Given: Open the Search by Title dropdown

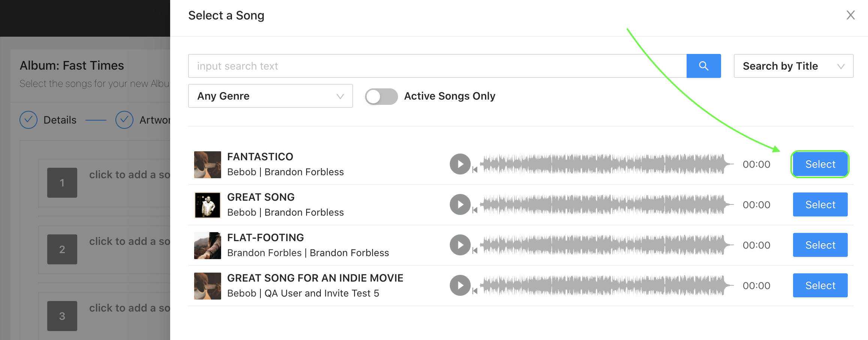Looking at the screenshot, I should 793,66.
